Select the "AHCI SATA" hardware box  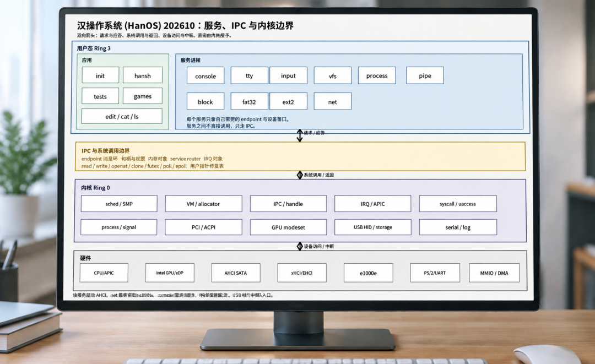click(x=236, y=273)
